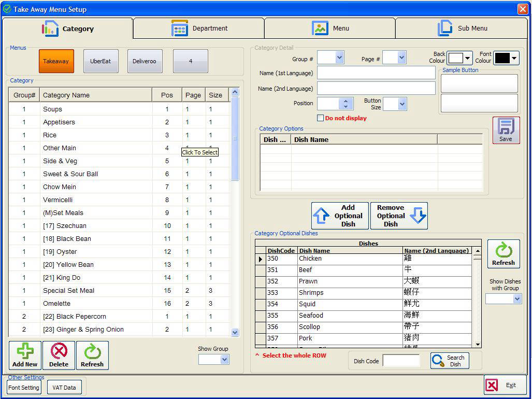Open Font Setting
Viewport: 532px width, 399px height.
click(x=24, y=388)
